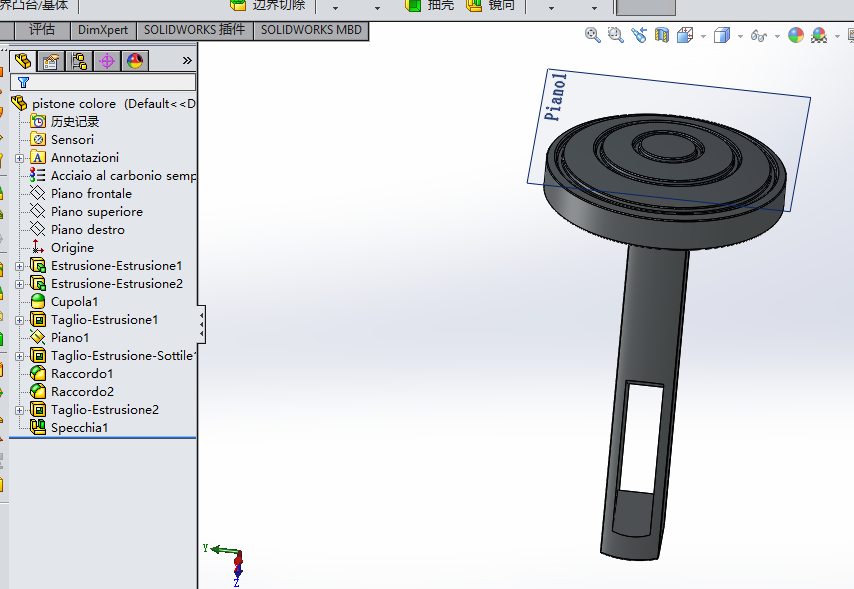Select Piano superiore plane
This screenshot has width=854, height=589.
[x=87, y=211]
